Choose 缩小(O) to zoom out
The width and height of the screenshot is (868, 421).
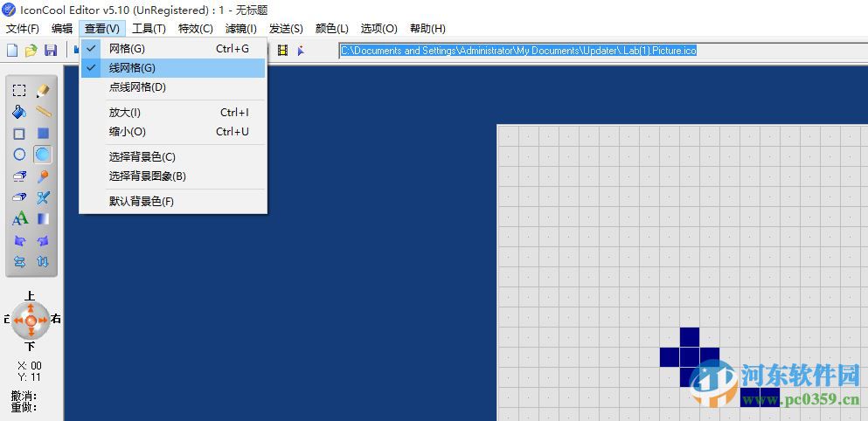coord(173,132)
